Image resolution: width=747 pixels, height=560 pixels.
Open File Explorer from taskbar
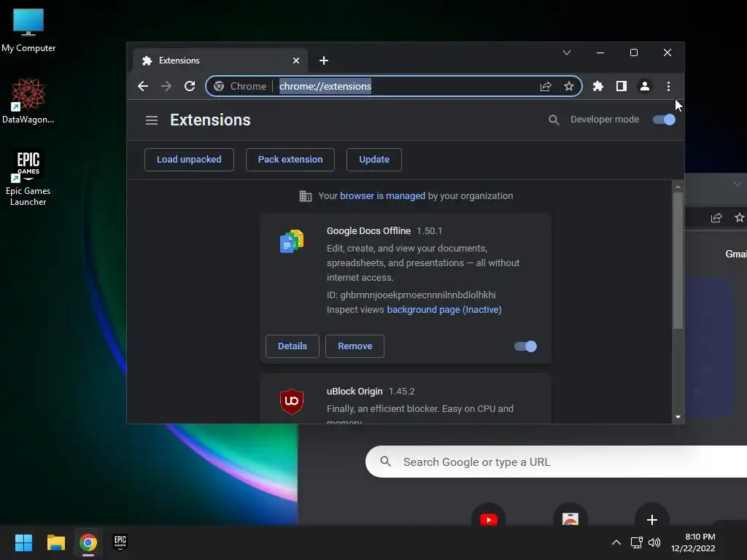(x=55, y=542)
